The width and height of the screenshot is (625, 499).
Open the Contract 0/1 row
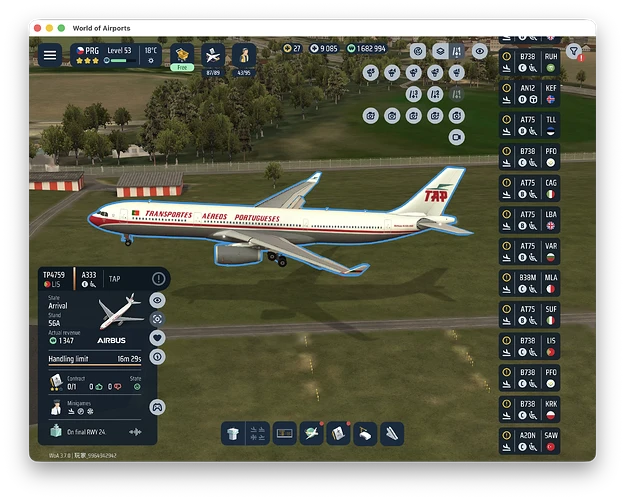95,382
